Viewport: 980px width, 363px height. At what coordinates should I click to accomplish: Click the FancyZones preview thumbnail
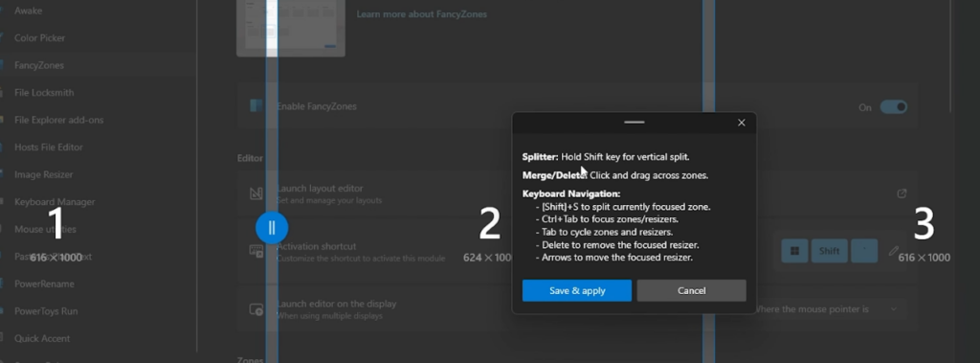[x=291, y=27]
